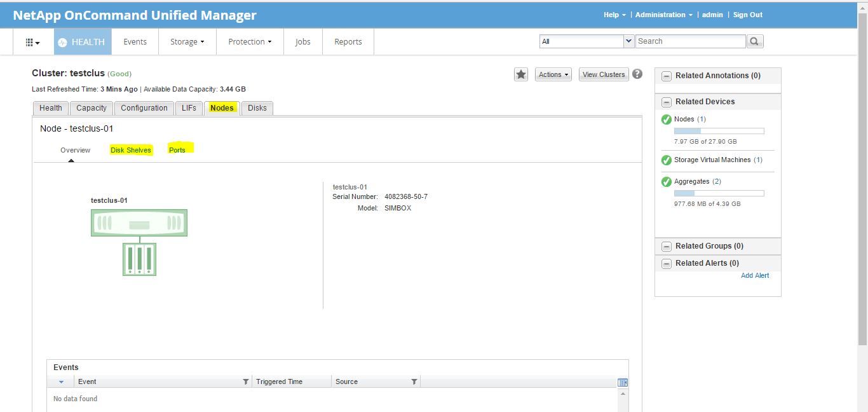Open the help question mark icon
Image resolution: width=868 pixels, height=412 pixels.
(x=637, y=74)
